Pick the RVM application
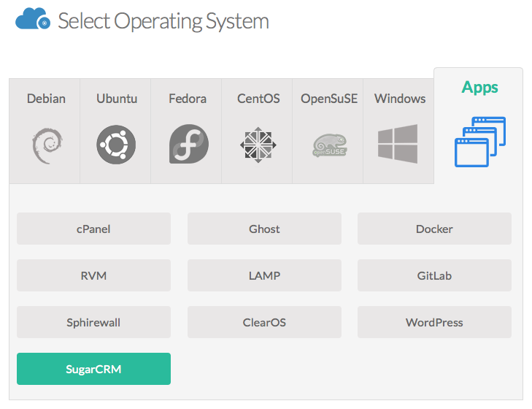 point(93,275)
